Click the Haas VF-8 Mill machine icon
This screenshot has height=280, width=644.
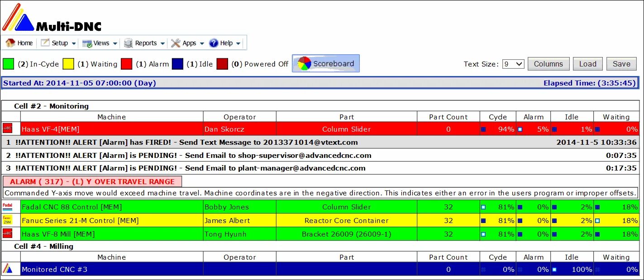pos(7,234)
